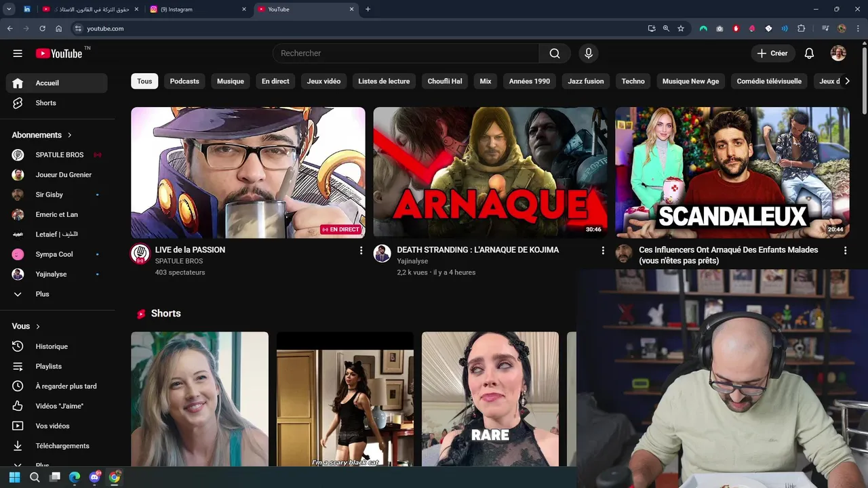The height and width of the screenshot is (488, 868).
Task: Open the scary black cat Short
Action: pos(345,399)
